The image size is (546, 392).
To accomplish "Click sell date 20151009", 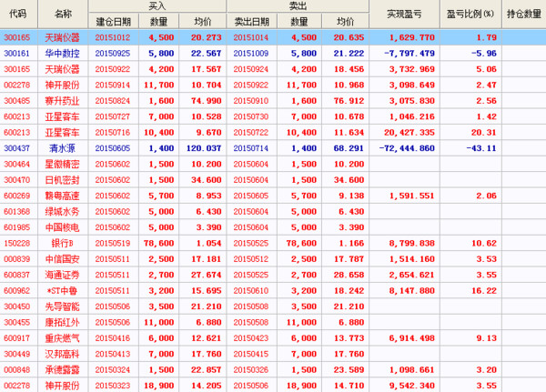I will click(x=251, y=54).
